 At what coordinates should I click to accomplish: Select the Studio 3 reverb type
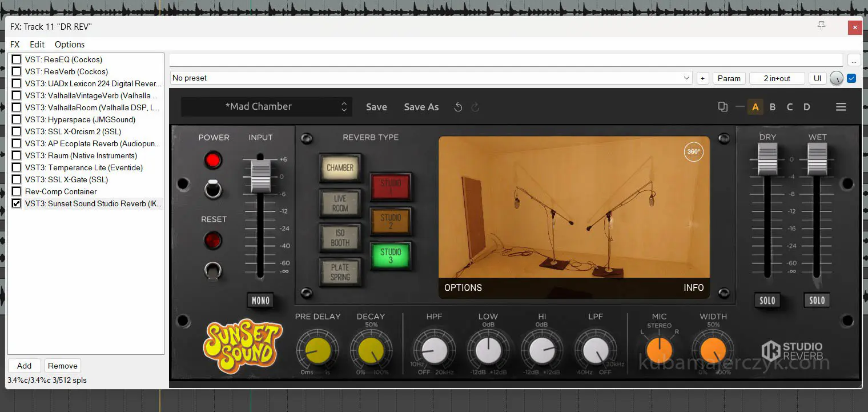(x=391, y=255)
